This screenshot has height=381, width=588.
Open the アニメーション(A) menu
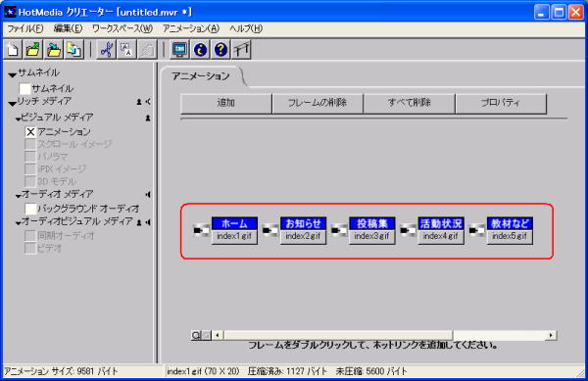point(191,28)
